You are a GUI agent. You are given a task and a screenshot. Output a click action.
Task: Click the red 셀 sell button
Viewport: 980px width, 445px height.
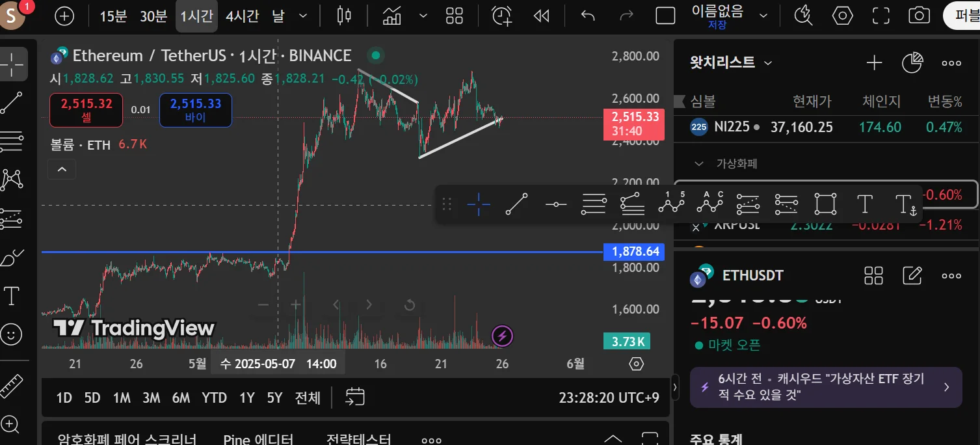[86, 110]
